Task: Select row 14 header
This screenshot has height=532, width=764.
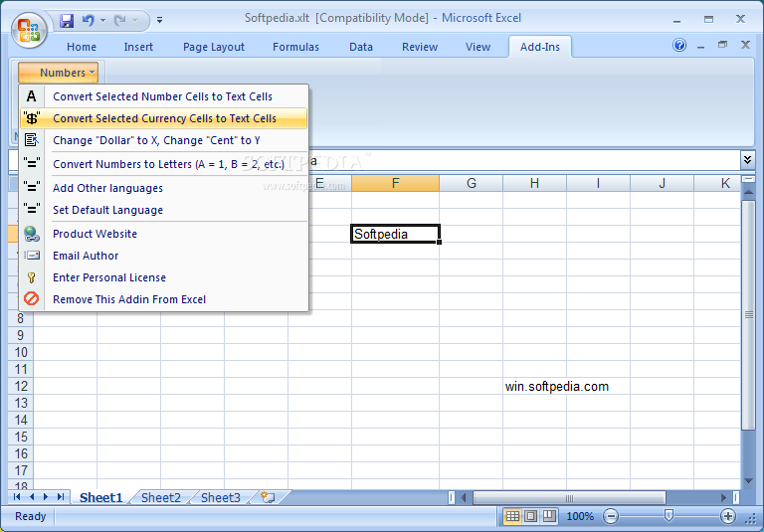Action: [x=21, y=420]
